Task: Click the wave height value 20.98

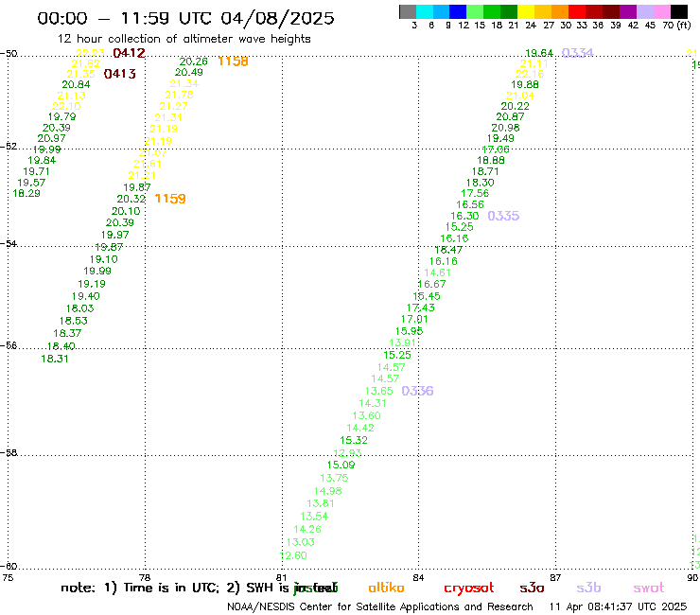Action: click(x=505, y=128)
